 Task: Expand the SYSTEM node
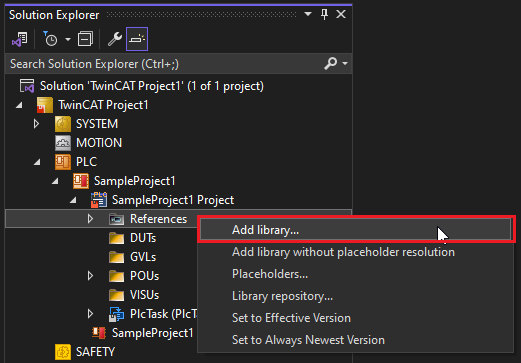pyautogui.click(x=36, y=124)
